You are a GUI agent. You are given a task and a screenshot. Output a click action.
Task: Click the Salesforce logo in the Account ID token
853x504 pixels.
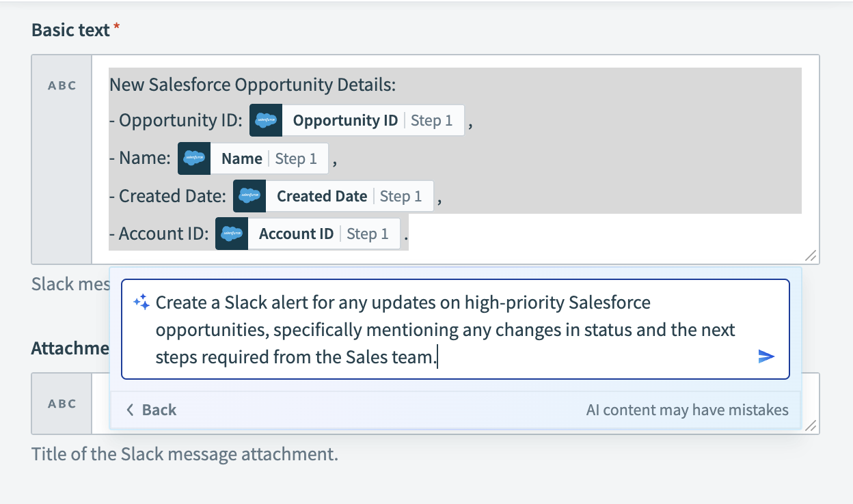point(232,233)
